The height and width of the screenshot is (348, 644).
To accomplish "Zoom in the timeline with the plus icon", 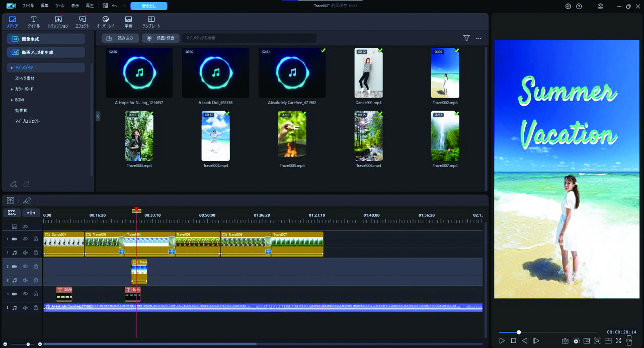I will click(40, 344).
